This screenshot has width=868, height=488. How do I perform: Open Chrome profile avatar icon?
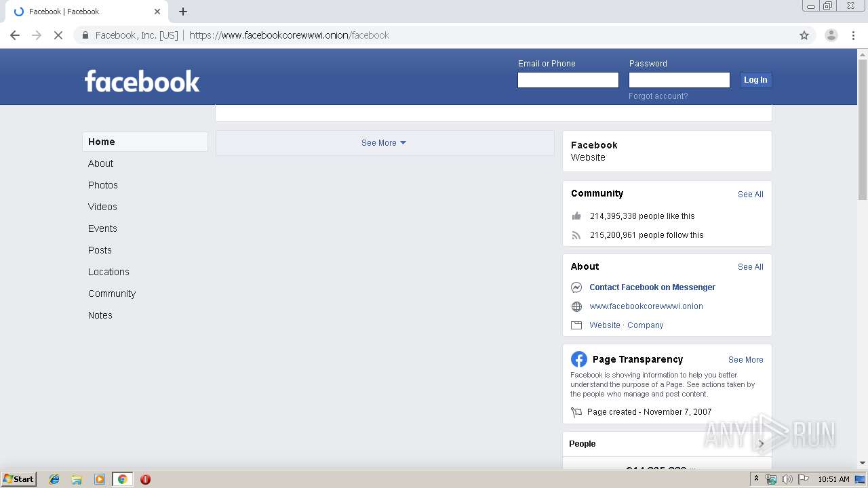[x=831, y=35]
